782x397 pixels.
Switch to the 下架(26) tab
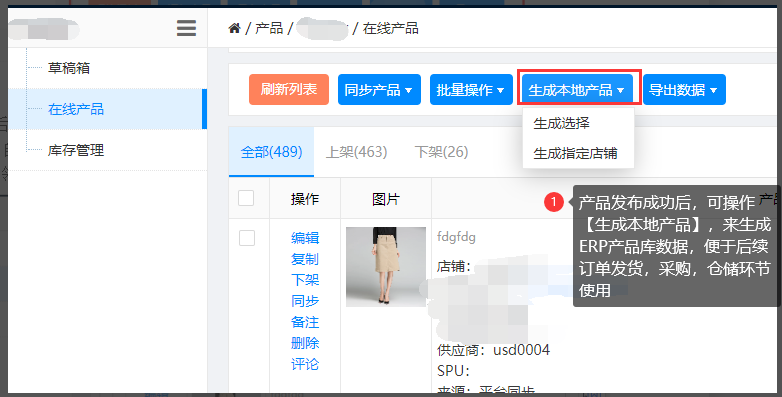coord(441,152)
